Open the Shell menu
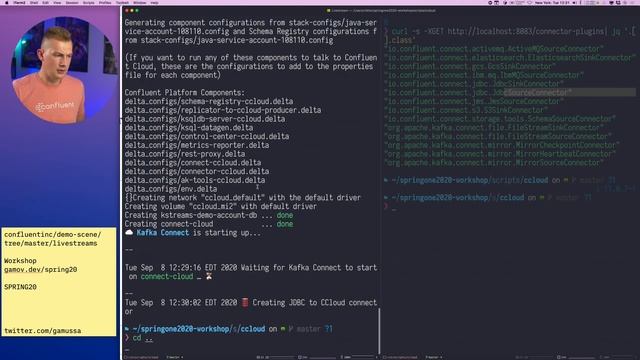640x360 pixels. coord(34,2)
